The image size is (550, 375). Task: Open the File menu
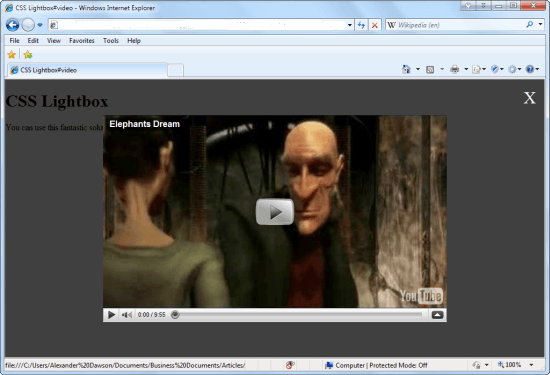point(14,41)
